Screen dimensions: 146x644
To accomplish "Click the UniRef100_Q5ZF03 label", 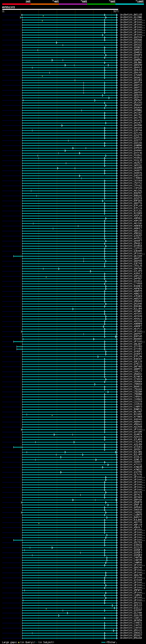I will coord(131,98).
